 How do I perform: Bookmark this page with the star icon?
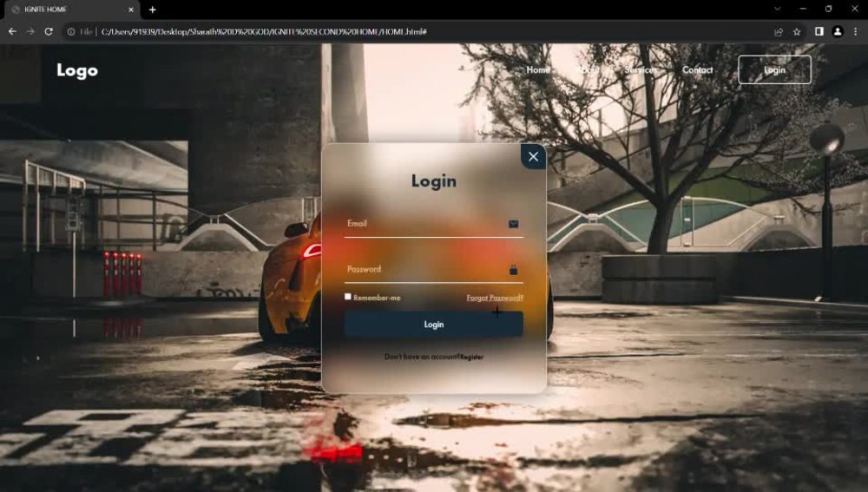797,31
